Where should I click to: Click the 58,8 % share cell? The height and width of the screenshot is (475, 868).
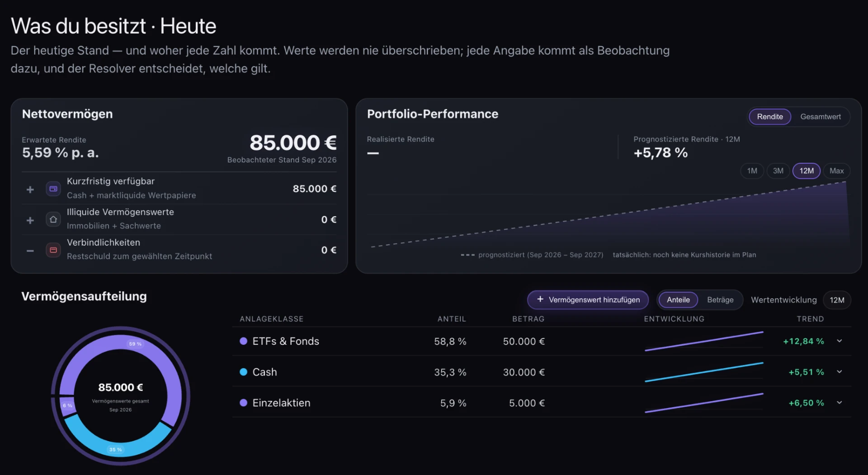tap(450, 342)
